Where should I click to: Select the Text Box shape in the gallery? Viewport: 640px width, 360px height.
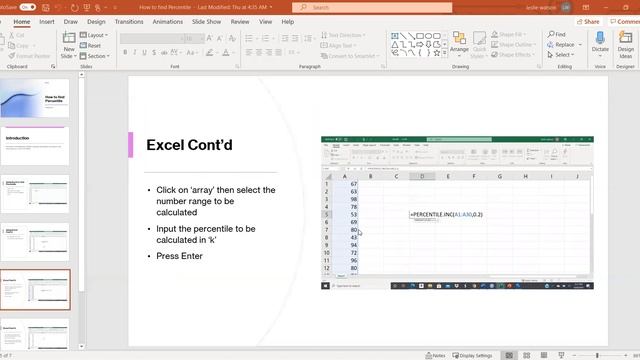click(395, 36)
